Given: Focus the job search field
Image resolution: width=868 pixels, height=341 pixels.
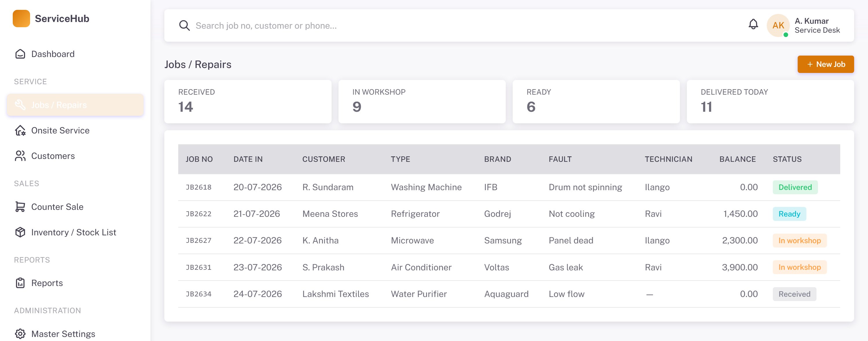Looking at the screenshot, I should click(465, 25).
